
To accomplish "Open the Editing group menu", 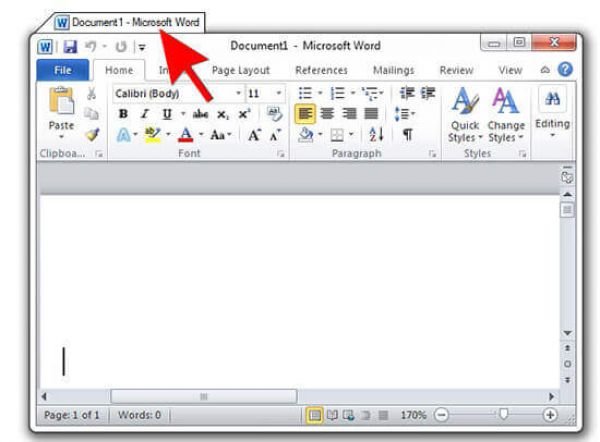I will pyautogui.click(x=552, y=112).
